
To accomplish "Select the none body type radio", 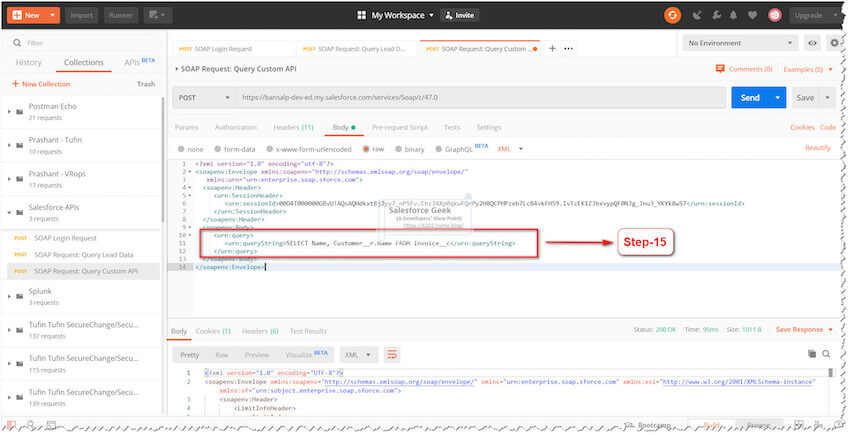I will tap(181, 149).
